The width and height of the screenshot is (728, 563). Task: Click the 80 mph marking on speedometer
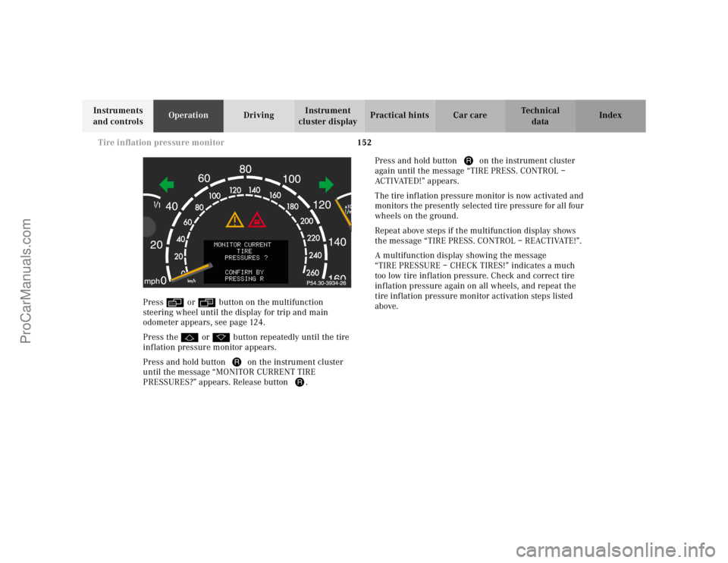[246, 169]
